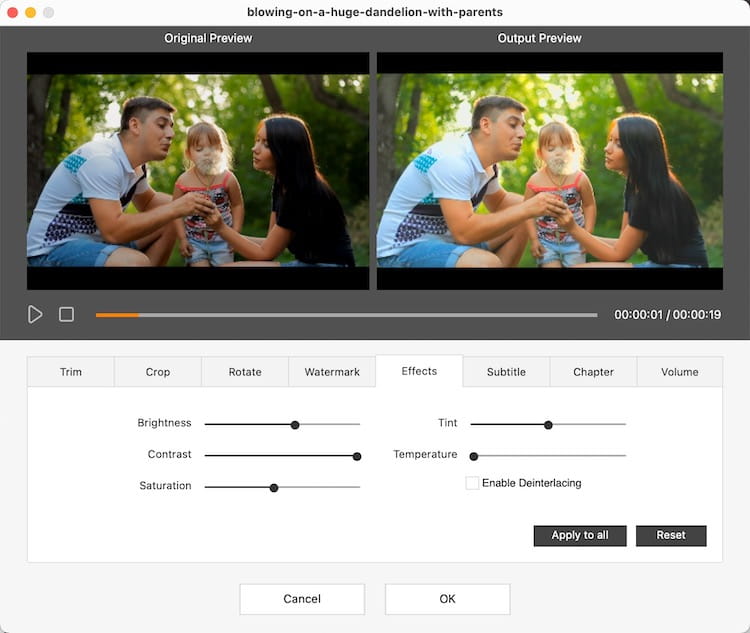750x633 pixels.
Task: Confirm changes with OK
Action: click(x=447, y=599)
